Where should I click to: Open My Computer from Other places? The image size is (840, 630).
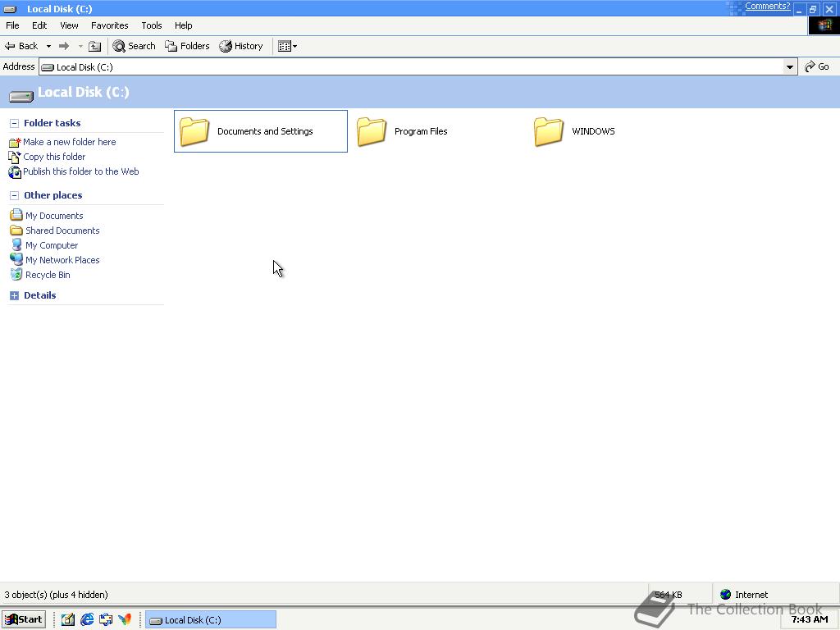coord(52,245)
